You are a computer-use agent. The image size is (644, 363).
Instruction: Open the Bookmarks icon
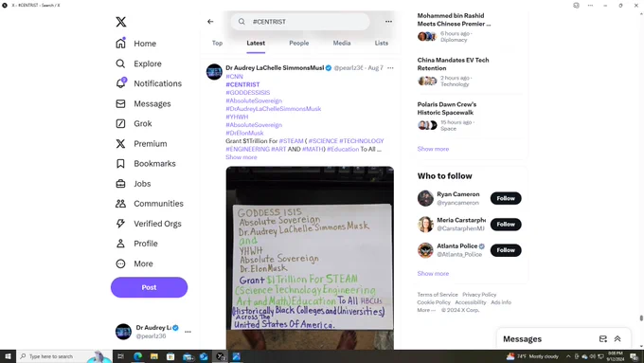[x=120, y=164]
